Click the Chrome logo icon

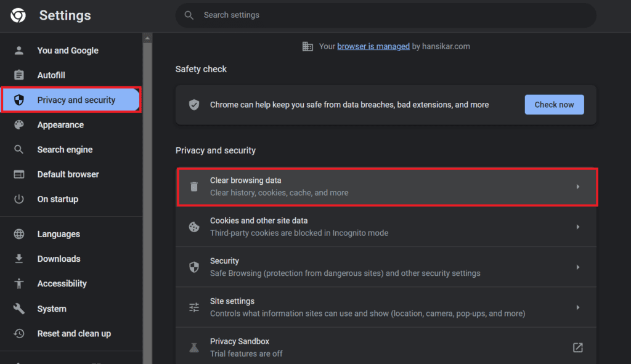(18, 15)
